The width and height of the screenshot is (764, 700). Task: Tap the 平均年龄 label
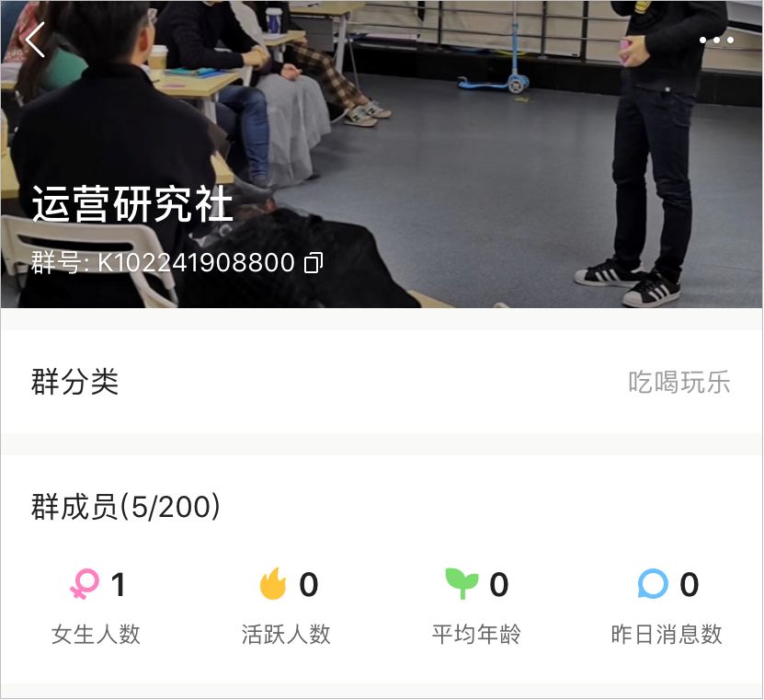[x=476, y=634]
